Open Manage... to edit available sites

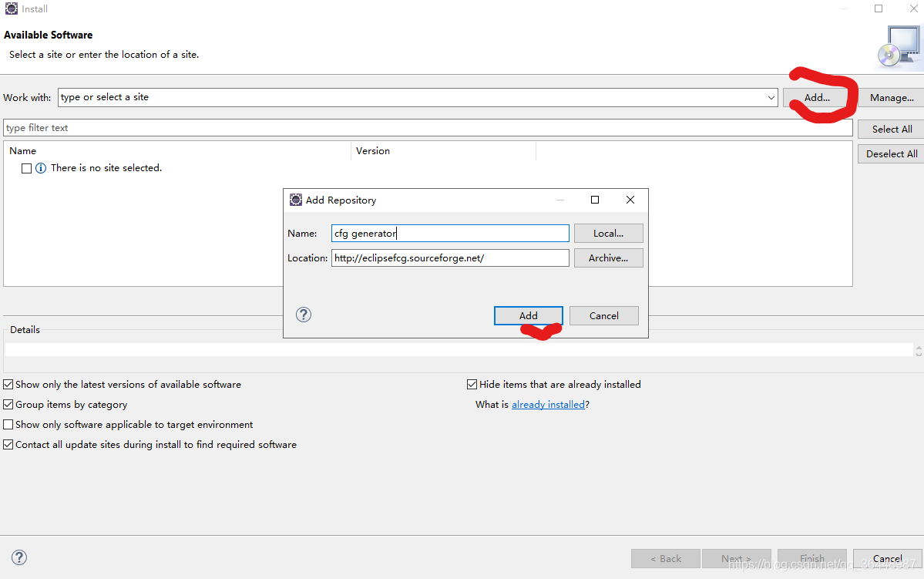click(x=892, y=97)
